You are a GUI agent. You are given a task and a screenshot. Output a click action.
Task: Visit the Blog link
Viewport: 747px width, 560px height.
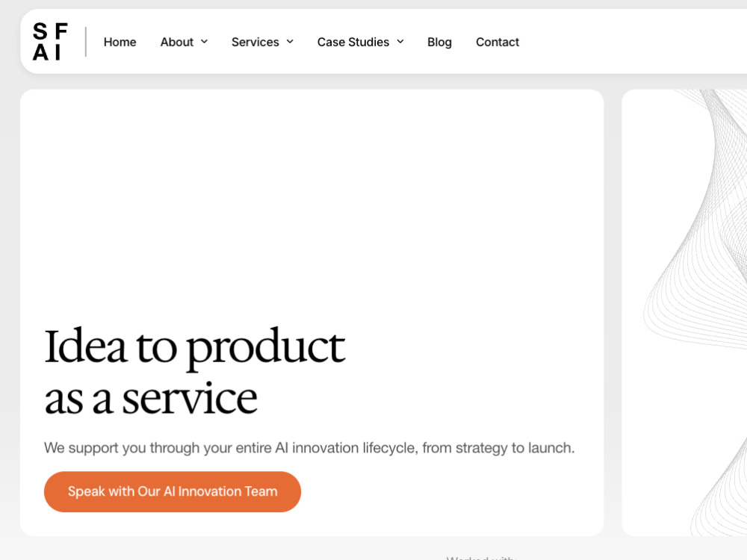[439, 42]
